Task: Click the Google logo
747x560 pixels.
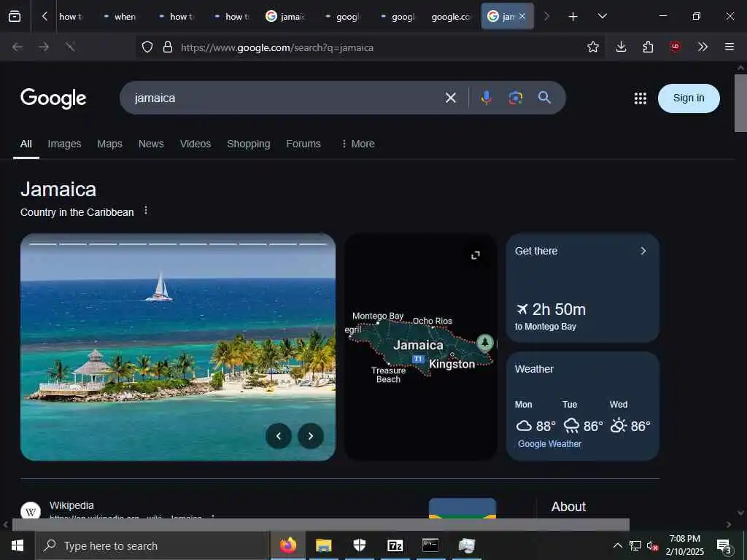Action: click(53, 98)
